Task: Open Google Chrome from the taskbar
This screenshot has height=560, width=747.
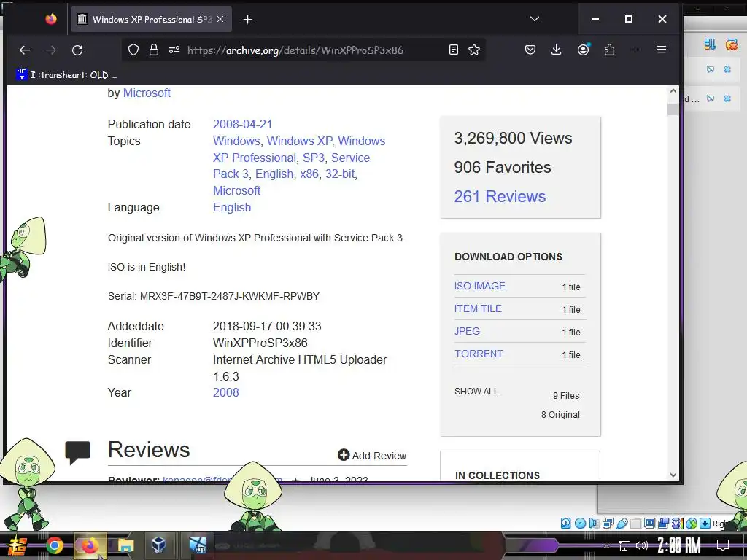Action: [x=54, y=545]
